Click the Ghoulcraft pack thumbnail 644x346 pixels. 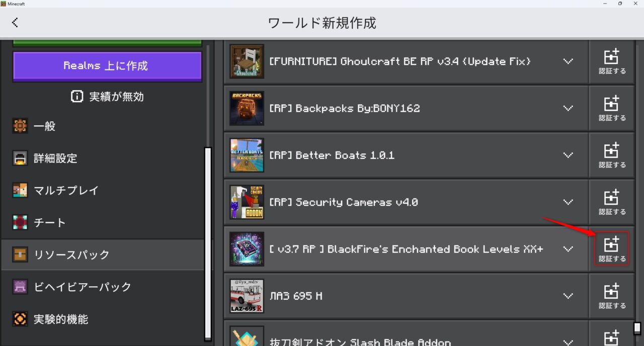click(247, 61)
